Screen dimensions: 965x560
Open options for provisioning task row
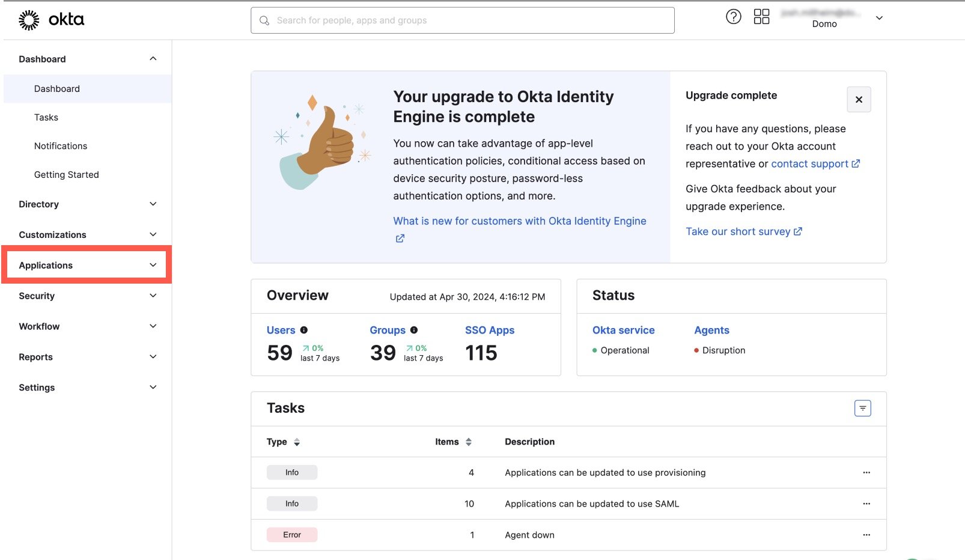pyautogui.click(x=866, y=473)
